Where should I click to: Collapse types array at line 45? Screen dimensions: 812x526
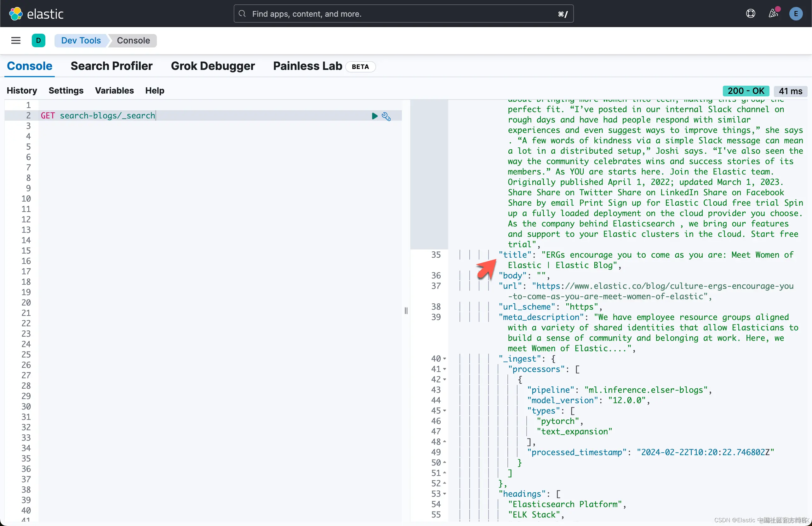tap(444, 411)
